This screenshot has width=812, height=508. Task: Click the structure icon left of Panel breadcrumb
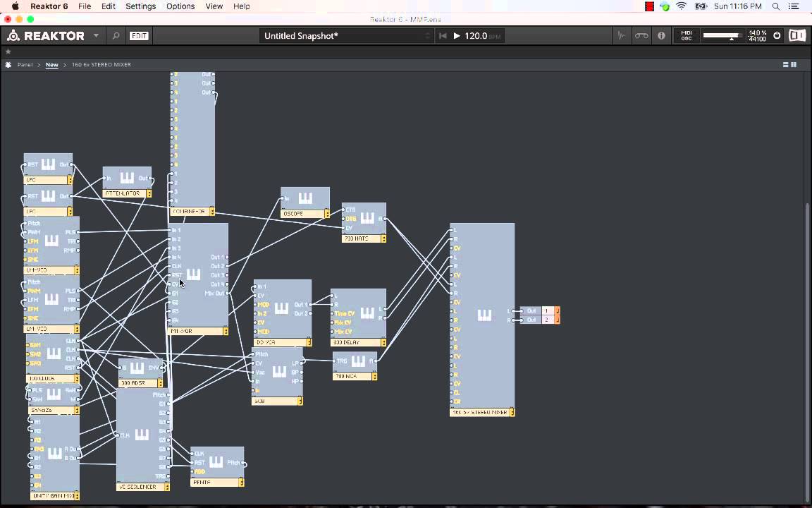[8, 65]
